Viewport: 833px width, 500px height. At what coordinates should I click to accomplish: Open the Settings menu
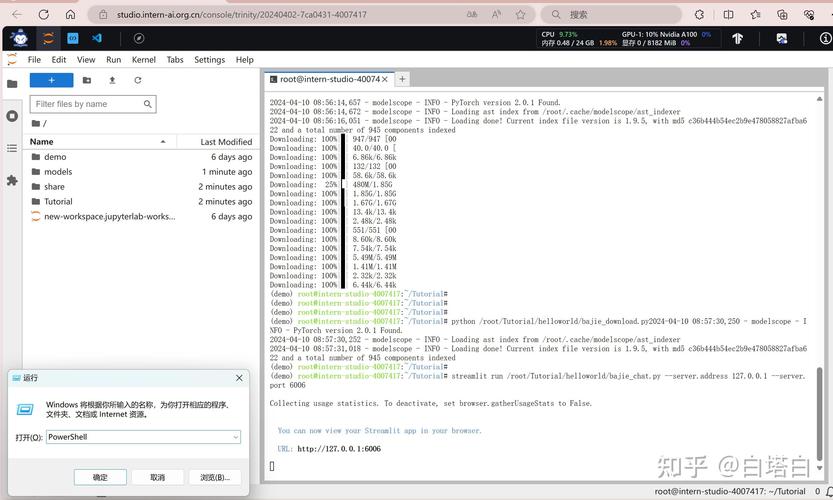click(209, 60)
